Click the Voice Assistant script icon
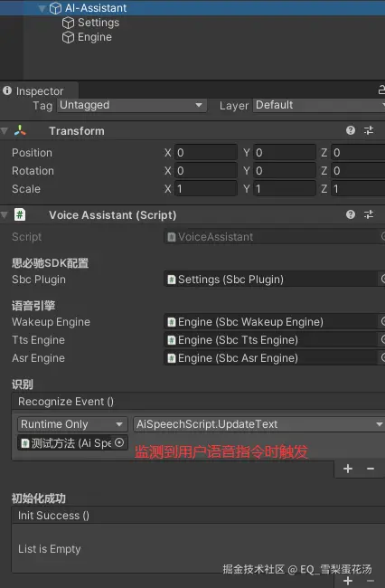This screenshot has height=588, width=385. pyautogui.click(x=20, y=215)
